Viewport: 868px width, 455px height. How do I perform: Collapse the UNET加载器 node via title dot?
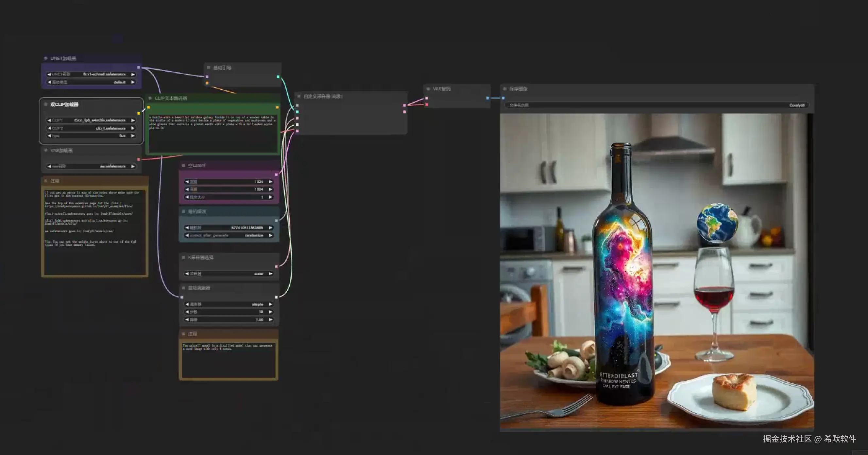(x=46, y=58)
